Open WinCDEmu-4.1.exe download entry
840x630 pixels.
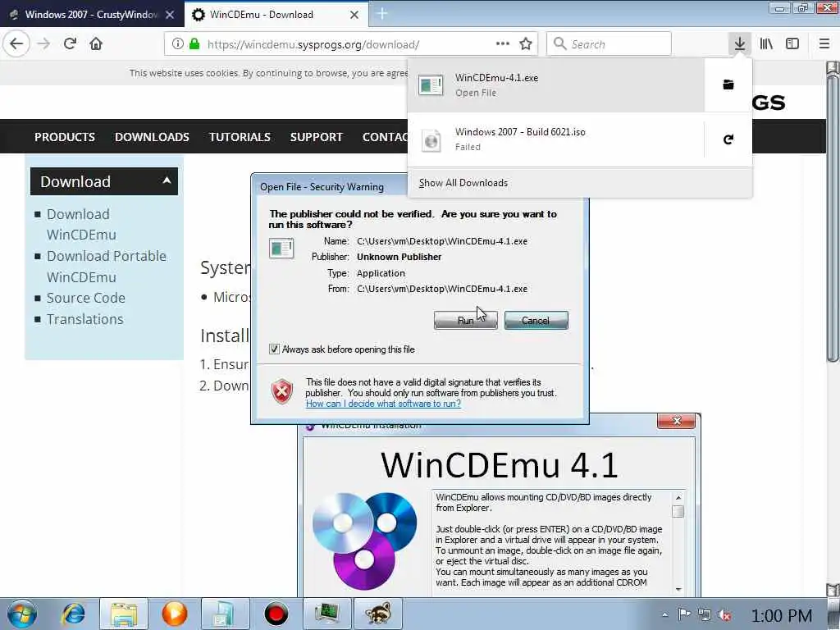(x=556, y=84)
